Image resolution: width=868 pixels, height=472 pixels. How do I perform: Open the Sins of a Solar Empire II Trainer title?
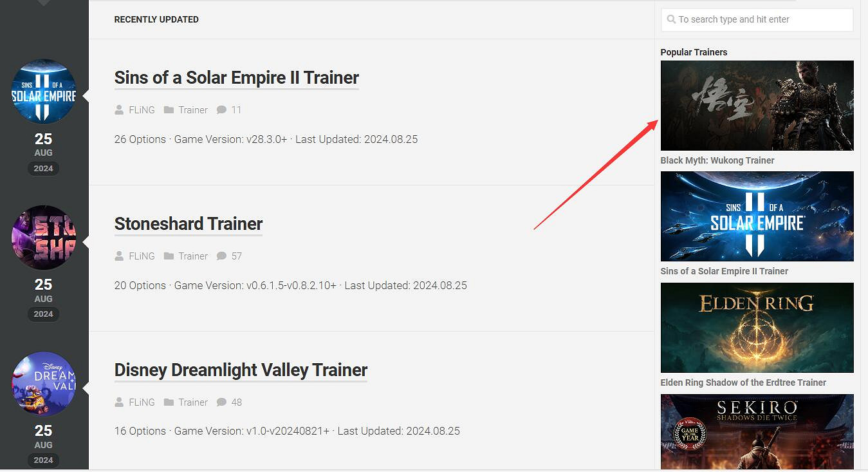(x=236, y=78)
